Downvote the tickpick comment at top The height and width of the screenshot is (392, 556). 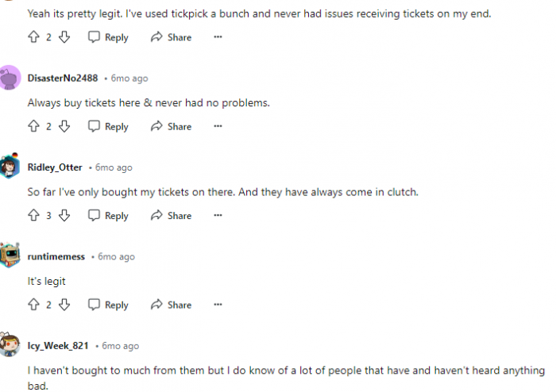coord(64,37)
